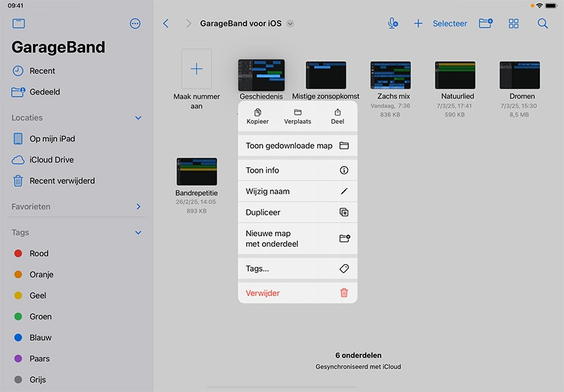564x392 pixels.
Task: Tap the plus icon in the toolbar
Action: (x=418, y=24)
